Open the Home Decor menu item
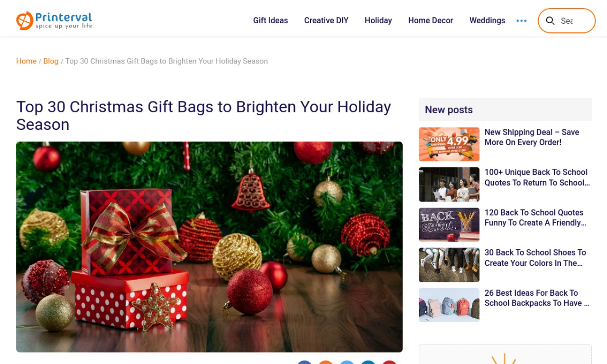The image size is (607, 364). (x=431, y=20)
